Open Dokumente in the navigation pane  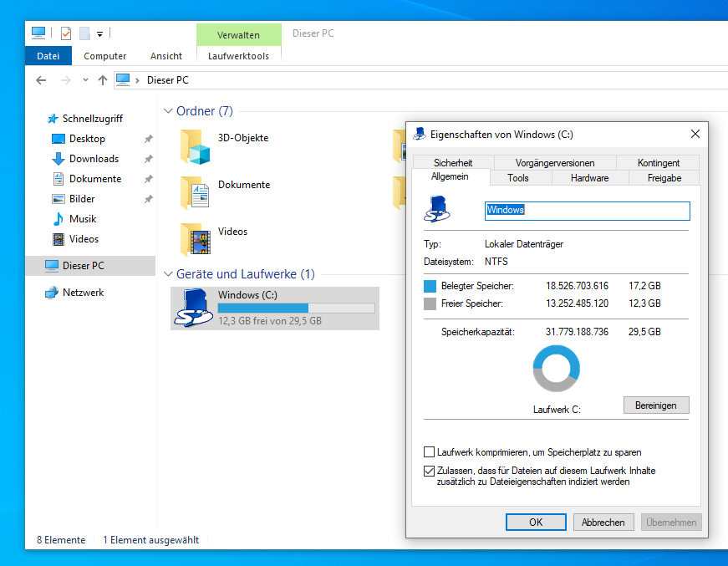click(x=95, y=179)
